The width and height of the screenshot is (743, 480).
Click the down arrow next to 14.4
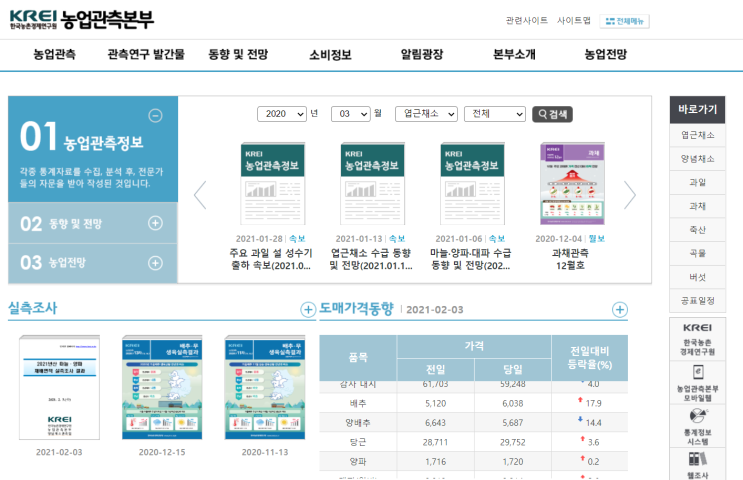point(580,419)
